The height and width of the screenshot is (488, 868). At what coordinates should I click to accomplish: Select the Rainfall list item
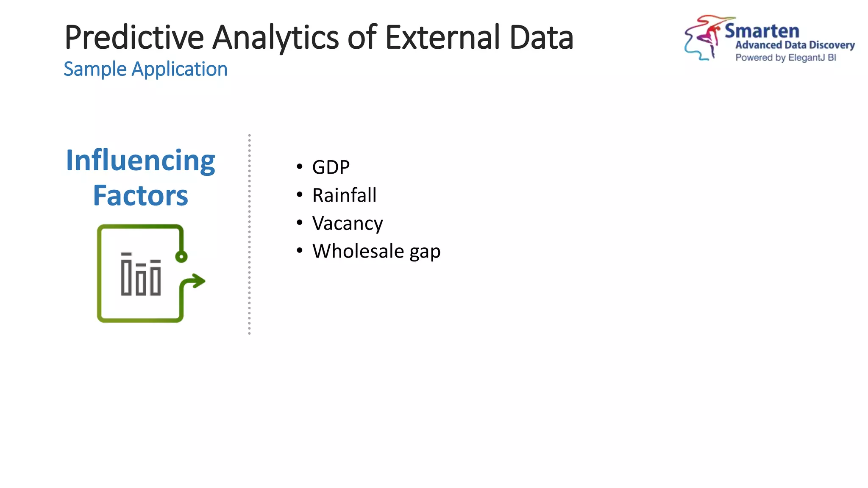tap(344, 195)
